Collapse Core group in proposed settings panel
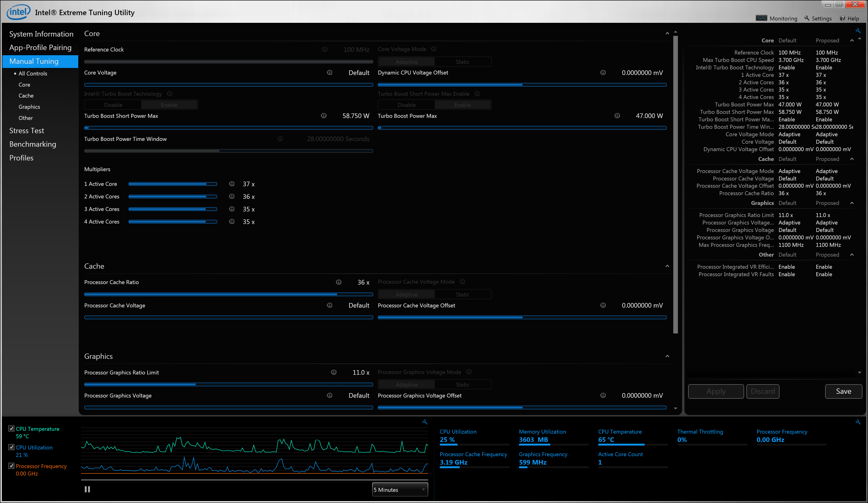The width and height of the screenshot is (868, 503). coord(852,40)
